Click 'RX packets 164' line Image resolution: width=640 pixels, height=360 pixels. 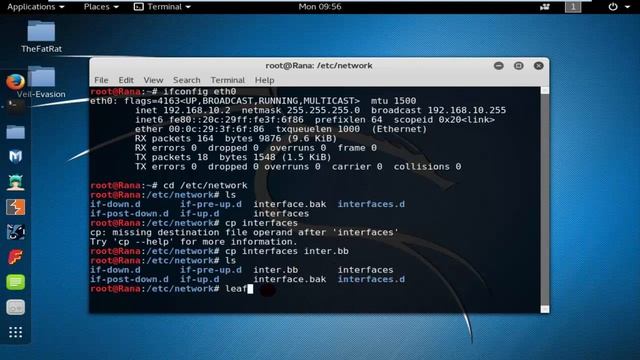coord(236,138)
